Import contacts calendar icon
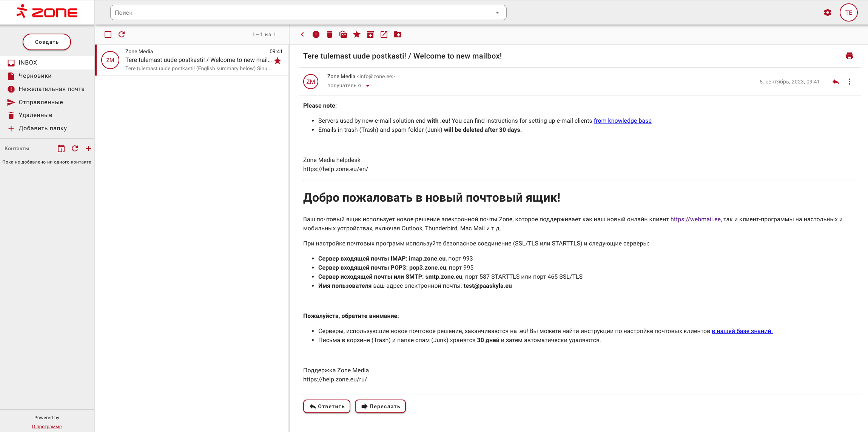868x432 pixels. tap(61, 148)
